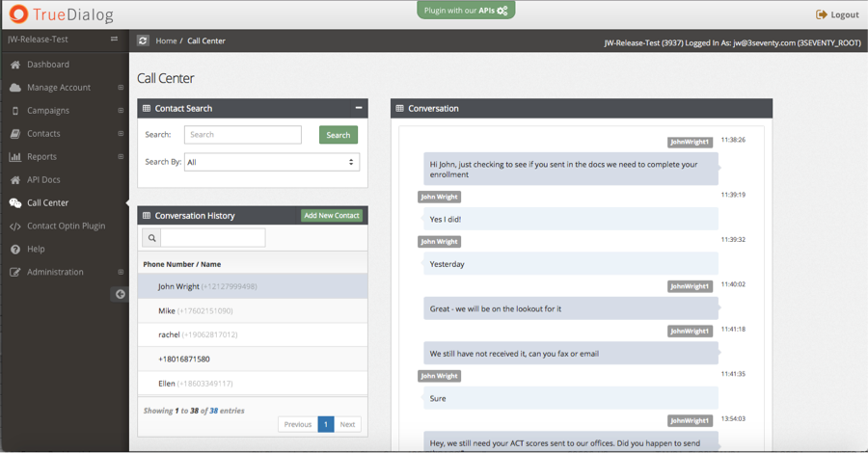Click the Contacts book icon
The image size is (868, 453).
14,134
